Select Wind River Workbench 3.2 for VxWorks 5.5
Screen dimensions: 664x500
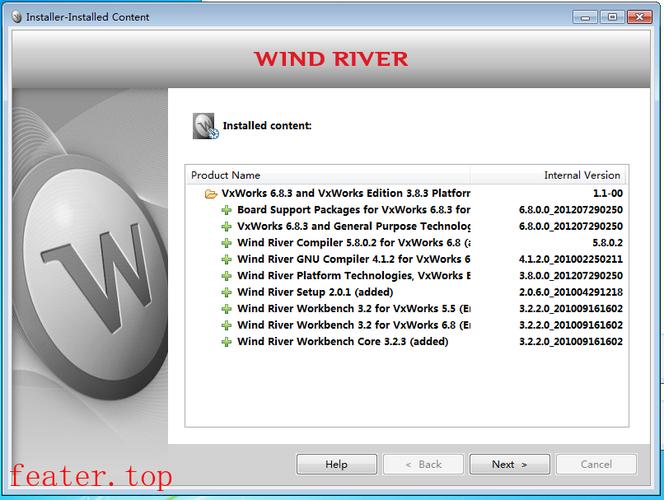(x=353, y=308)
